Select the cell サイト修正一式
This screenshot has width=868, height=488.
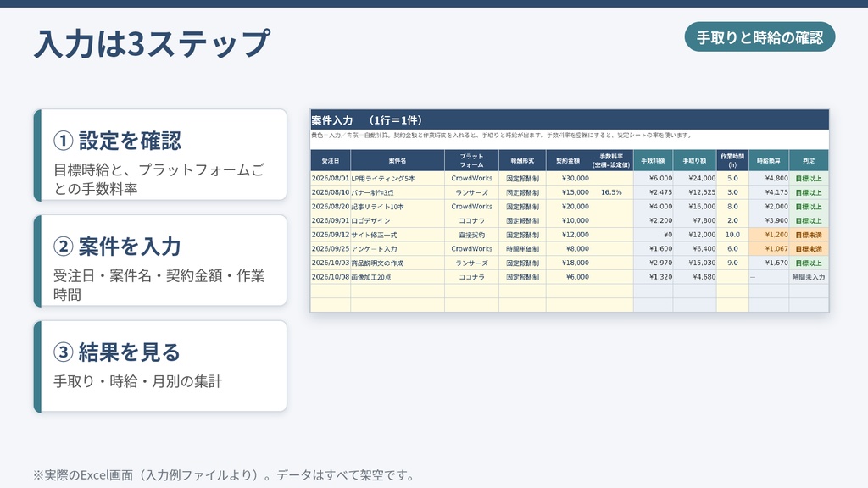pos(398,235)
